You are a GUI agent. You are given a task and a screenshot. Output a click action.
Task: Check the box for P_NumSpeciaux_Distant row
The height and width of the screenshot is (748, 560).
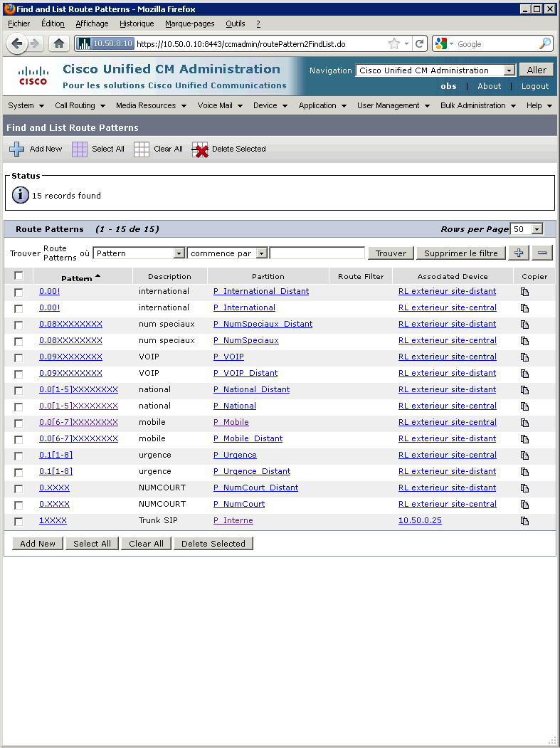(x=19, y=325)
